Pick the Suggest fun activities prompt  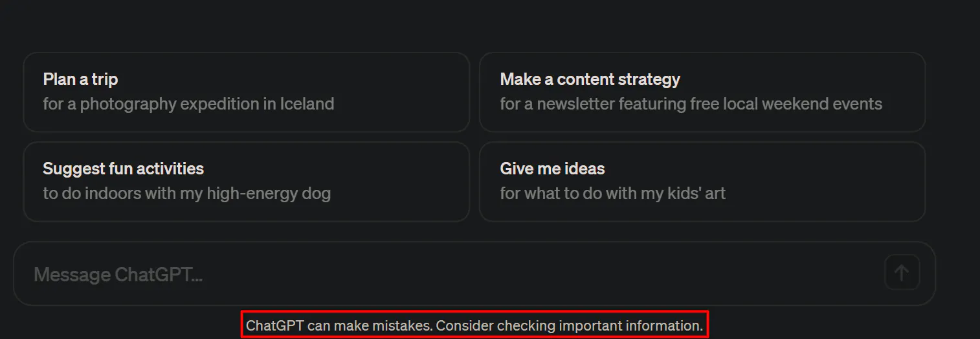[246, 181]
